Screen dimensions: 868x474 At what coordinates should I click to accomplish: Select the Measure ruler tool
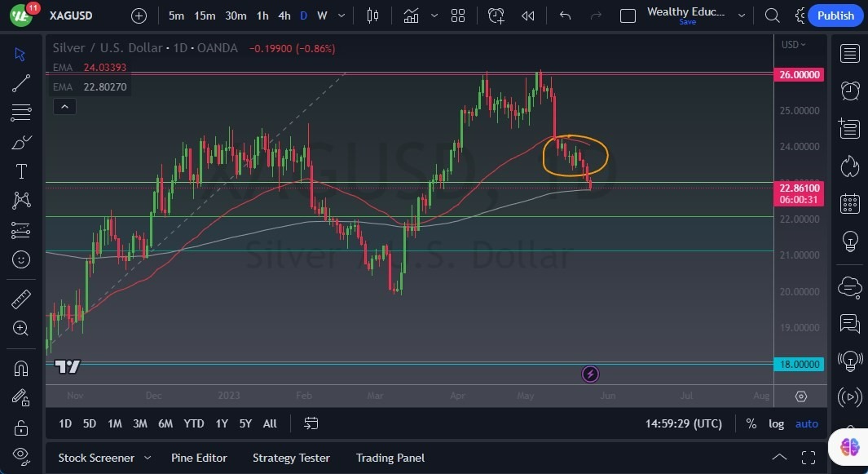pos(21,299)
